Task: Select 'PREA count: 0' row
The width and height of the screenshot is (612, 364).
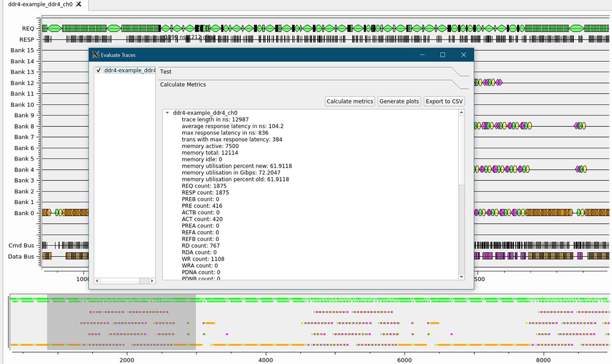Action: tap(200, 226)
